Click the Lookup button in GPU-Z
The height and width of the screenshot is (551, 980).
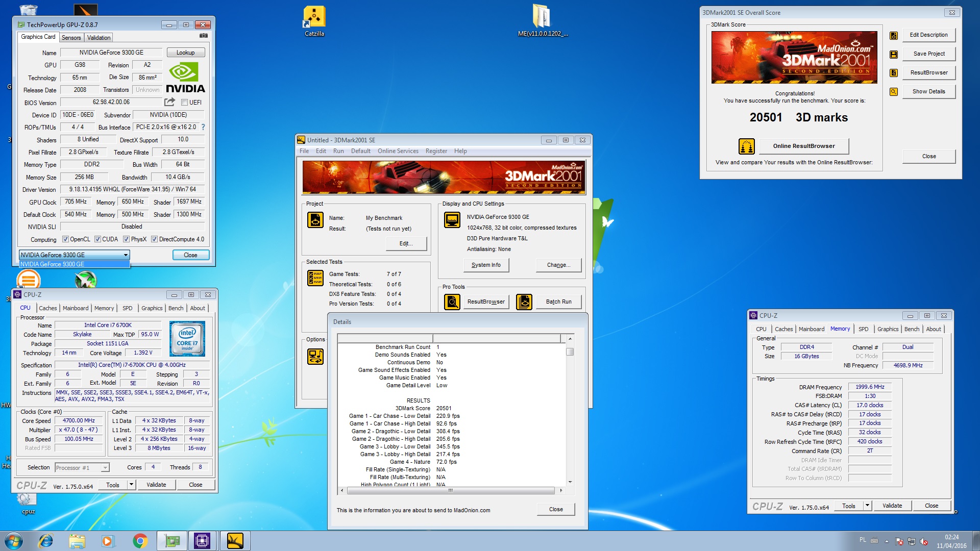(x=185, y=53)
